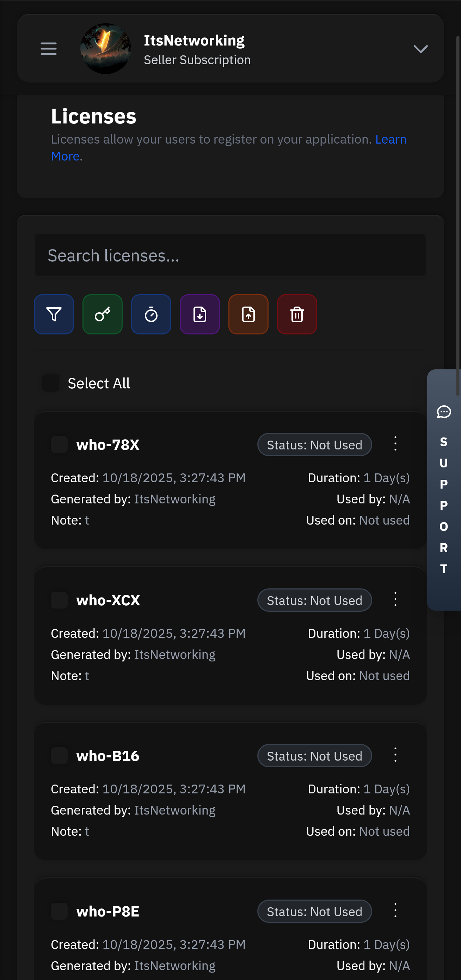This screenshot has height=980, width=461.
Task: Expand the ItsNetworking account chevron
Action: click(420, 49)
